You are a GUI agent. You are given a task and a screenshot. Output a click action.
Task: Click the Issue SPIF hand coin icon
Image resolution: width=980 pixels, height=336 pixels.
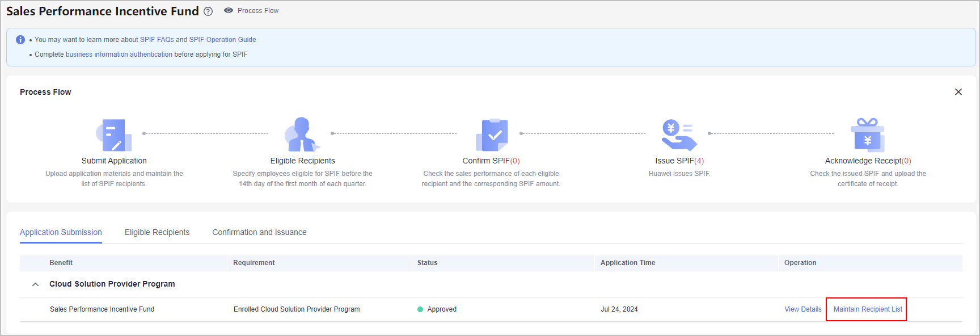click(679, 135)
